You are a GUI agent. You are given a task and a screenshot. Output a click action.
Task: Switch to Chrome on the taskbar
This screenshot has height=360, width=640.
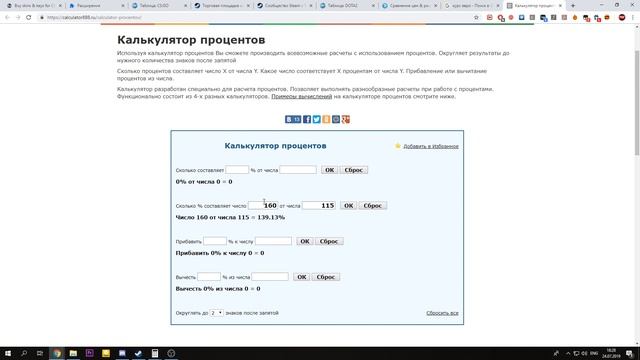tap(57, 353)
